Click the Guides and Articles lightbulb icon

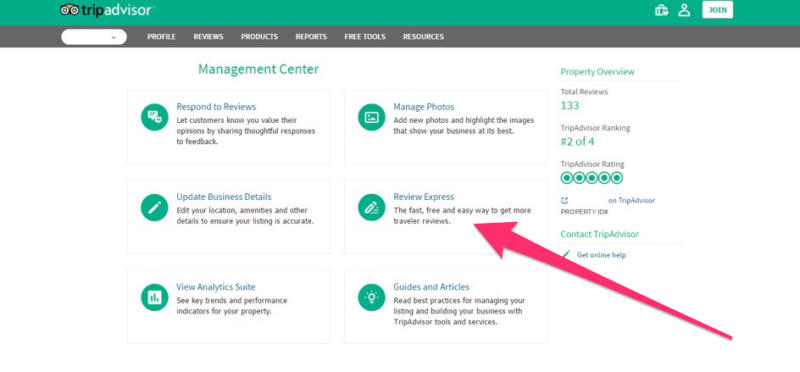[371, 297]
